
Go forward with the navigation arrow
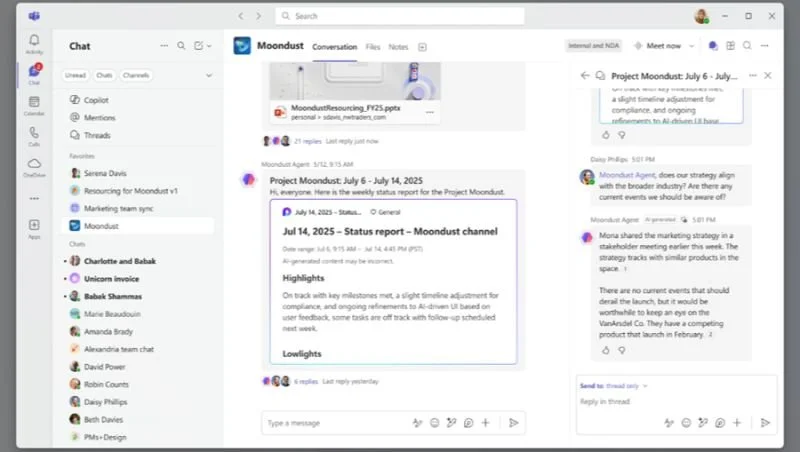pos(259,16)
